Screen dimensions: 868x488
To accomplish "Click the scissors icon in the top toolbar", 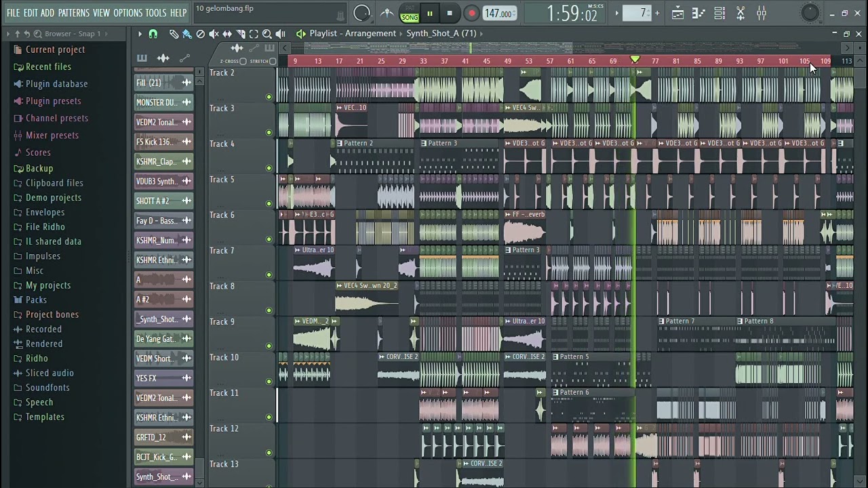I will [x=741, y=13].
